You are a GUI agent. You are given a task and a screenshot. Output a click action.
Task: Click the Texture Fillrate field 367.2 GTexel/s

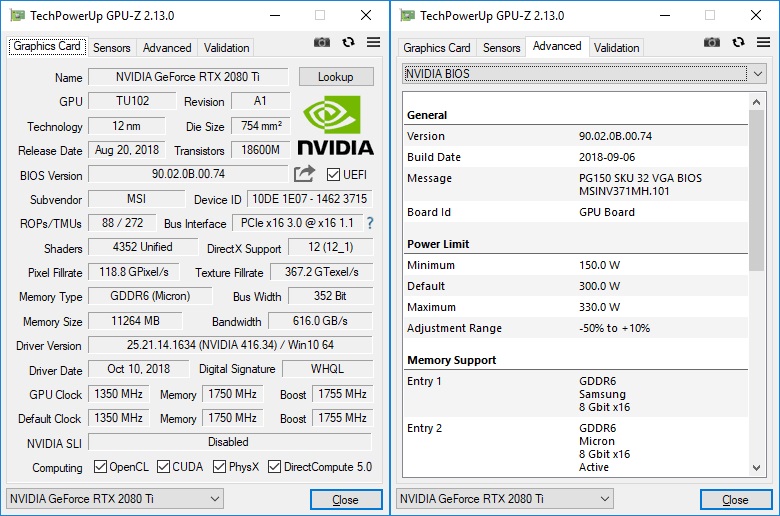pos(321,272)
